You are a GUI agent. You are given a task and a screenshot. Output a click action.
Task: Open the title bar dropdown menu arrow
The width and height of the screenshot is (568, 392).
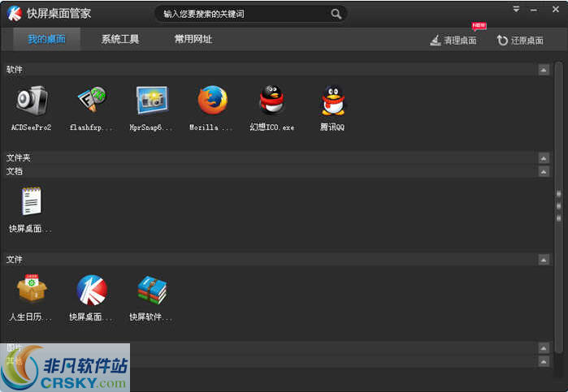(x=516, y=9)
